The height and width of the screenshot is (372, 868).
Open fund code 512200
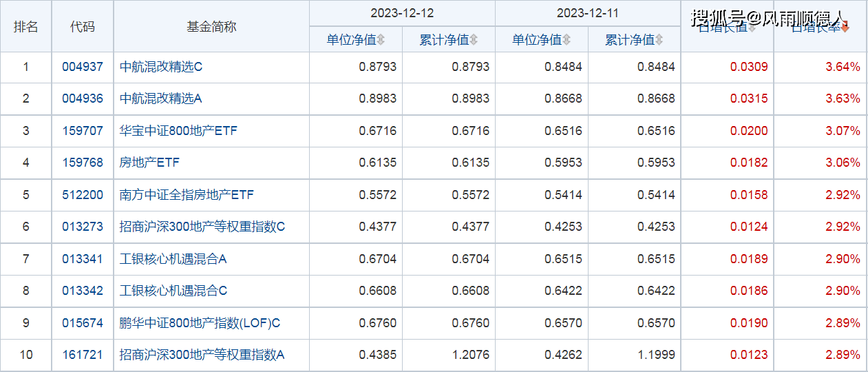point(83,195)
